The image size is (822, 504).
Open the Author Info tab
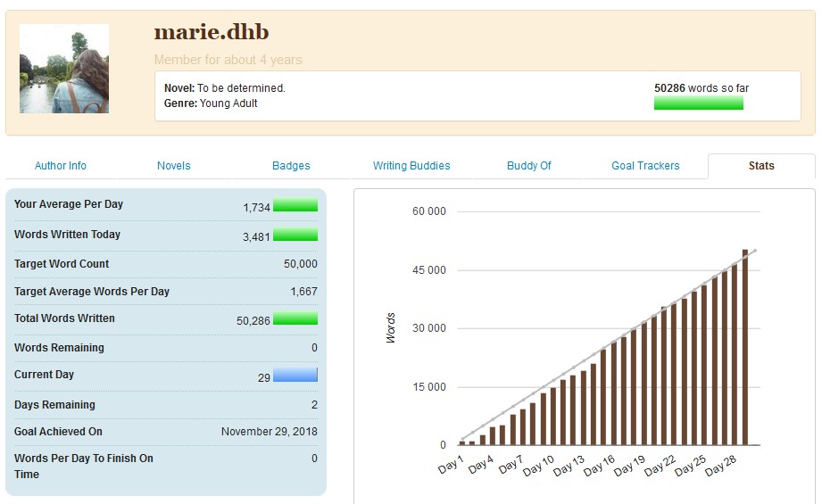tap(61, 166)
